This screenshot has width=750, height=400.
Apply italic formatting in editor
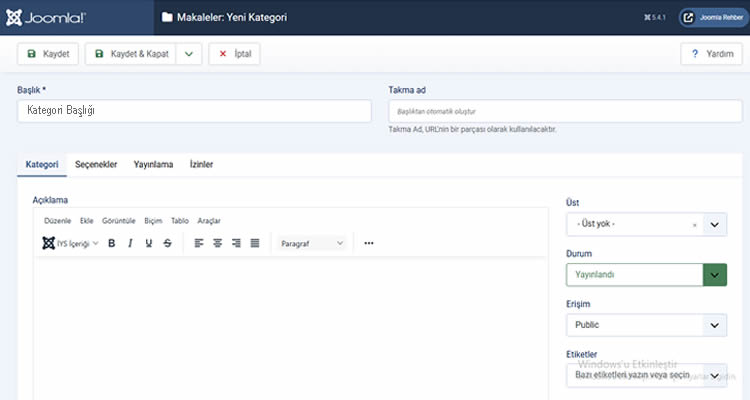point(130,243)
